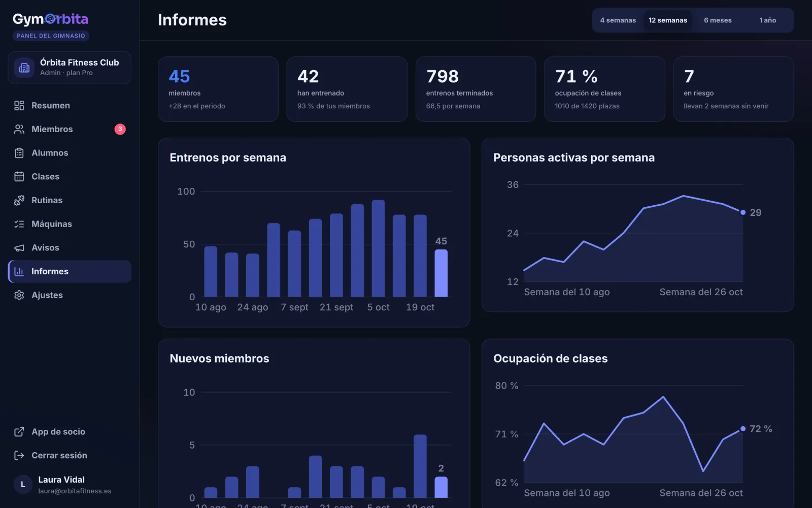Image resolution: width=812 pixels, height=508 pixels.
Task: Open the Rutinas section
Action: (x=70, y=200)
